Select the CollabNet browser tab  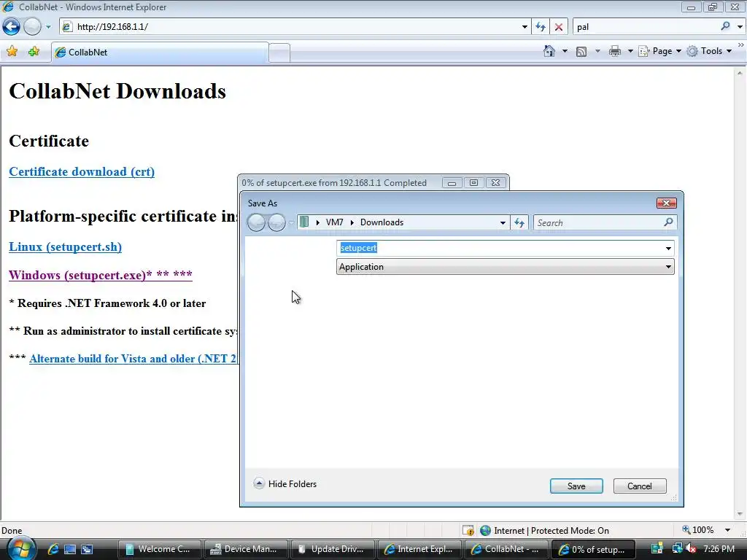160,52
